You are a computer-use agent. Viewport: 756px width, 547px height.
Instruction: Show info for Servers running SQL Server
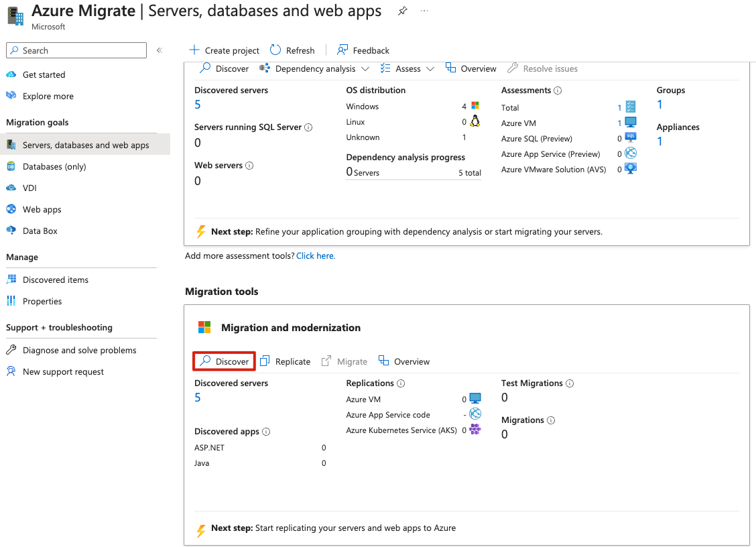[308, 127]
